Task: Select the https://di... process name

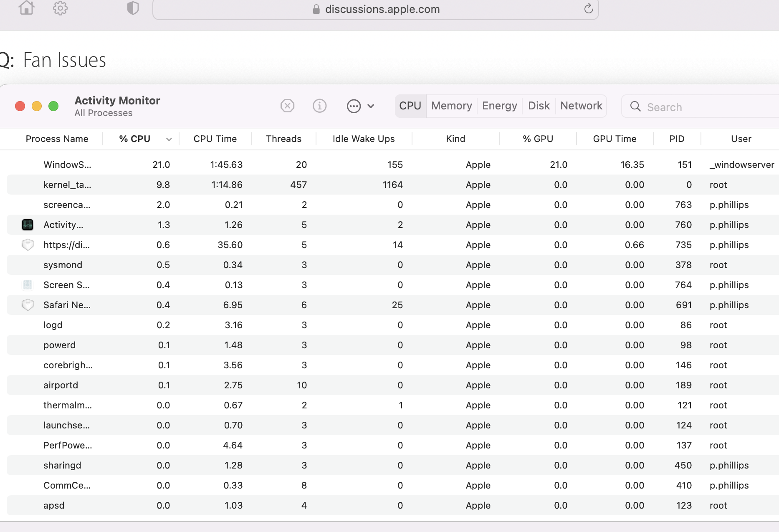Action: tap(67, 245)
